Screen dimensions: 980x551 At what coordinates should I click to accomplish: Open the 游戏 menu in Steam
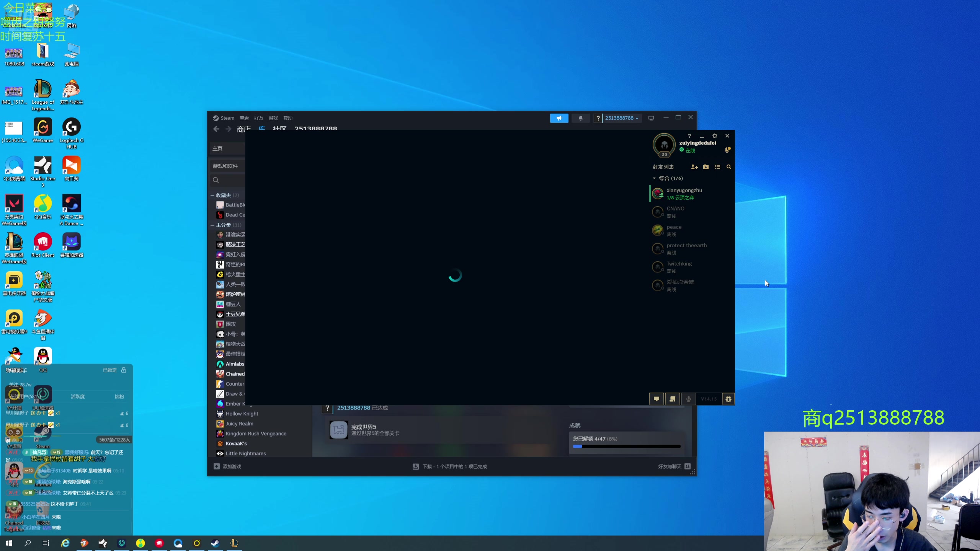pos(273,118)
